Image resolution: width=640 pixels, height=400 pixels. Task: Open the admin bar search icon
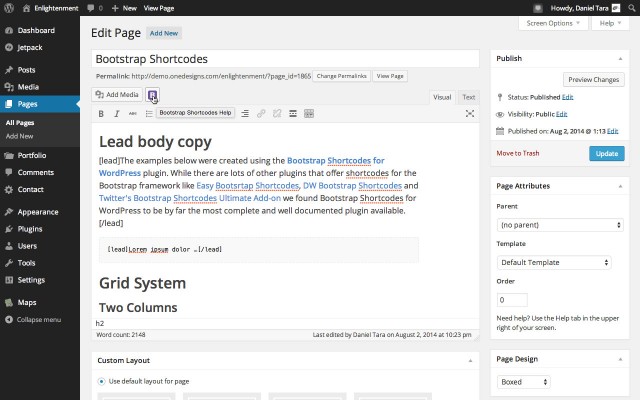pos(631,8)
